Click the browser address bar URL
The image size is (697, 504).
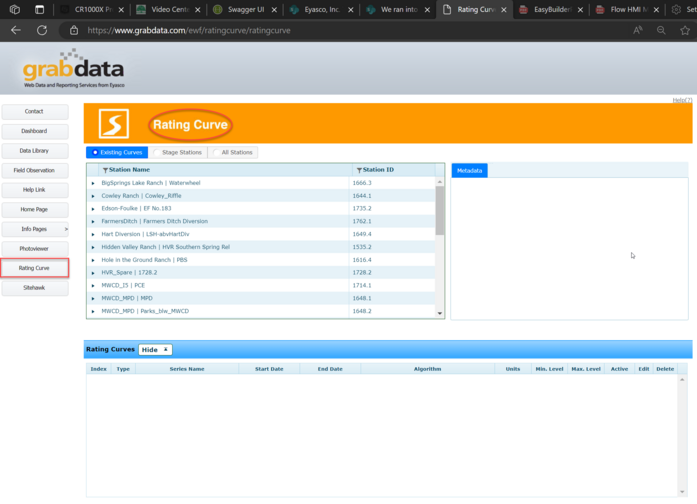click(189, 31)
